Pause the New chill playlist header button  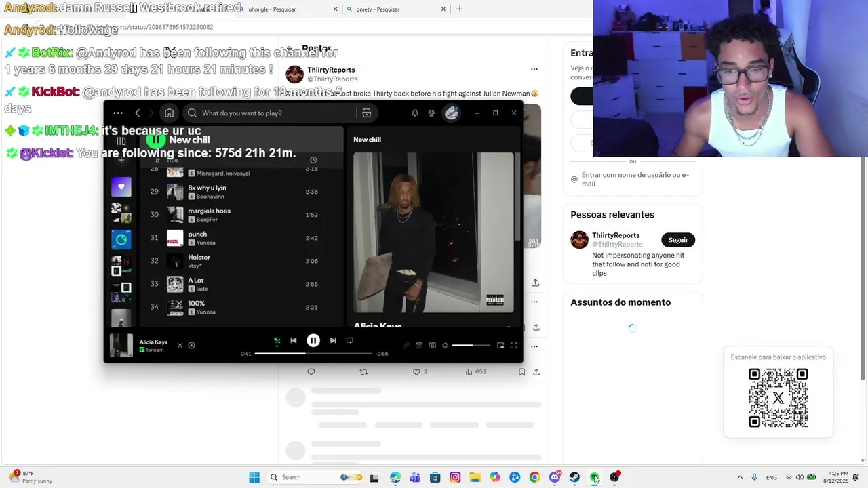(x=156, y=140)
